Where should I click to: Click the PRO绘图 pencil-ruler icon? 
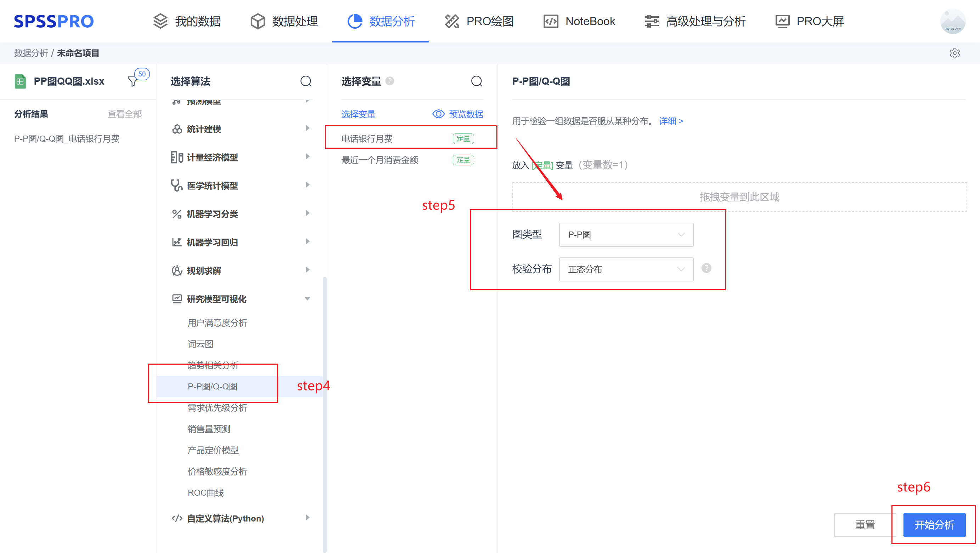(x=452, y=21)
